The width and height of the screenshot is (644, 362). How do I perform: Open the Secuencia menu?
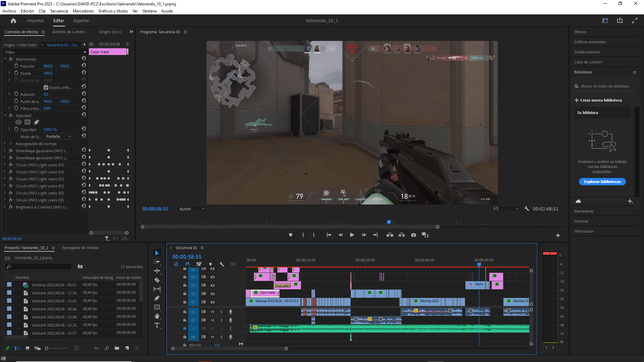[x=59, y=11]
